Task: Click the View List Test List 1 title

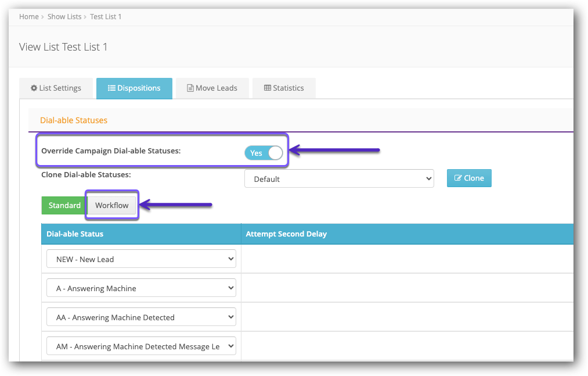Action: point(63,47)
